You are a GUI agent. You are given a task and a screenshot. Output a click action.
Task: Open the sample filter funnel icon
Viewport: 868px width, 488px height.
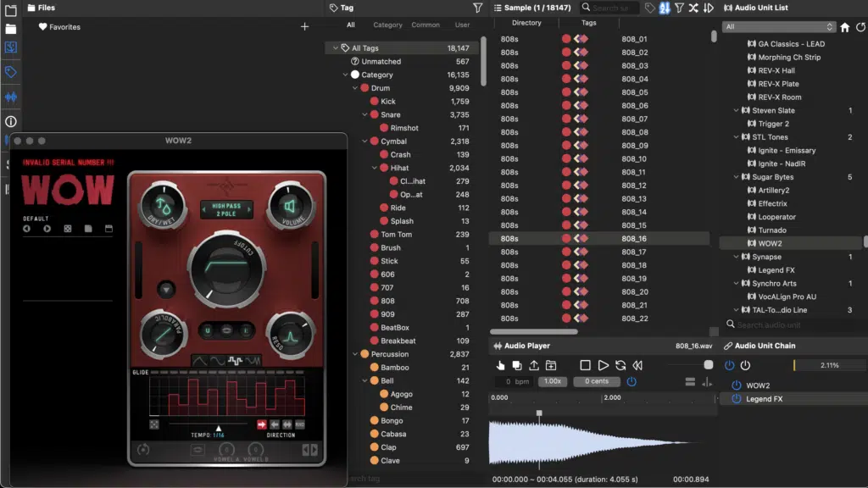(x=679, y=8)
